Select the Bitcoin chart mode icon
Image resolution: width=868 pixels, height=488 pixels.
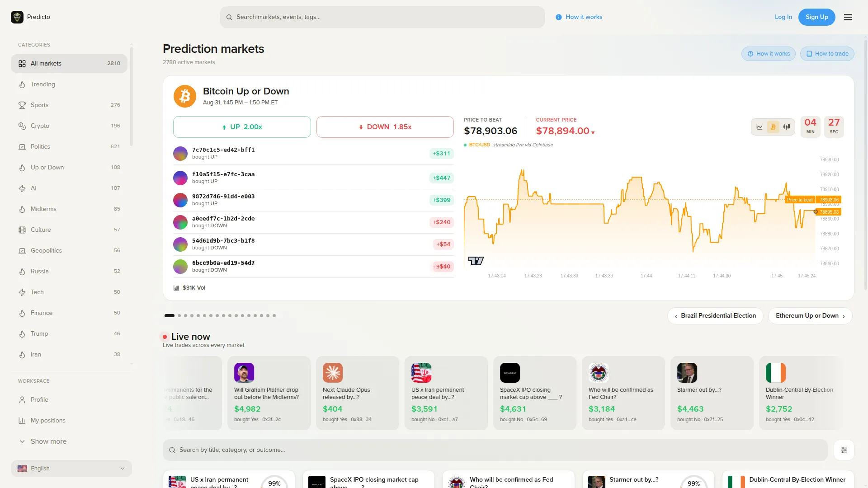pos(773,127)
